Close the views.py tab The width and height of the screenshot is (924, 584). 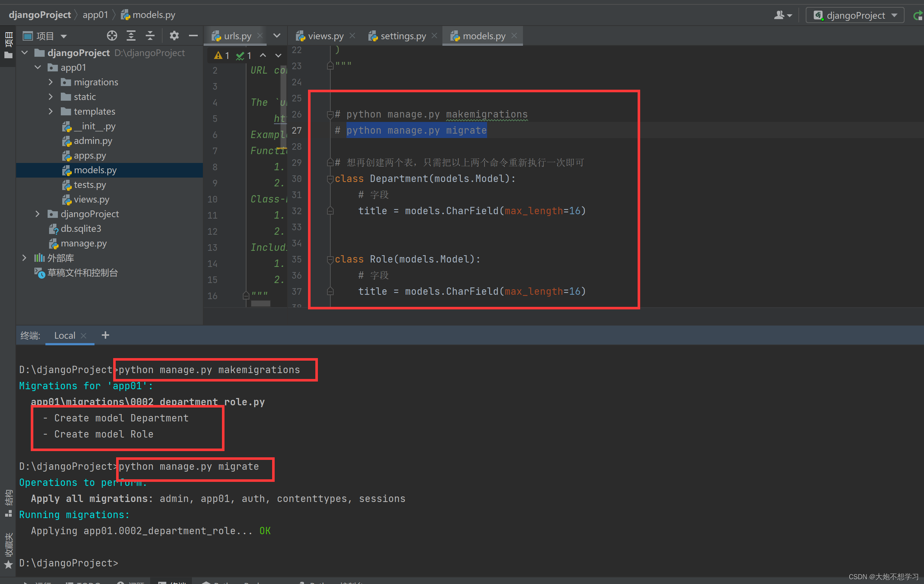pyautogui.click(x=352, y=36)
